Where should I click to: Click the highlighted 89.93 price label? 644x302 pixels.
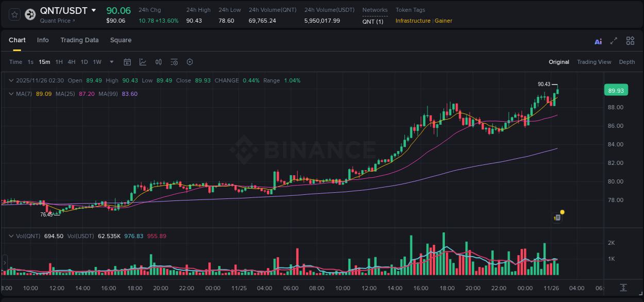click(615, 90)
